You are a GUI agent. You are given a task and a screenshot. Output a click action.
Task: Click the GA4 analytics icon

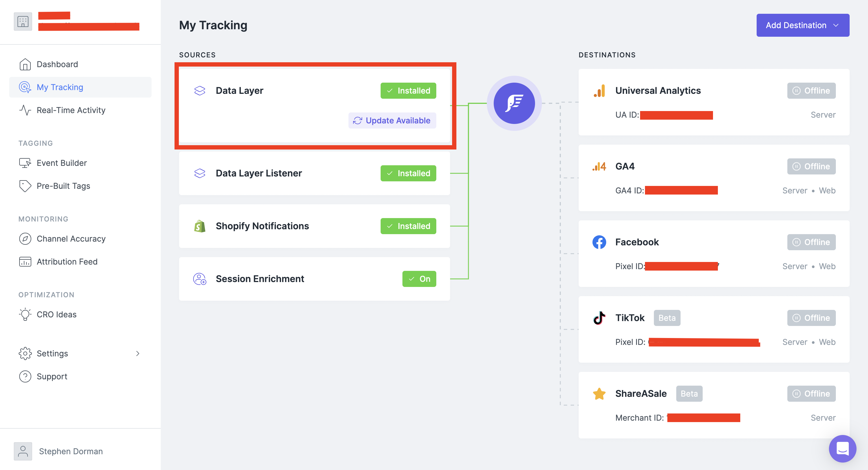599,166
